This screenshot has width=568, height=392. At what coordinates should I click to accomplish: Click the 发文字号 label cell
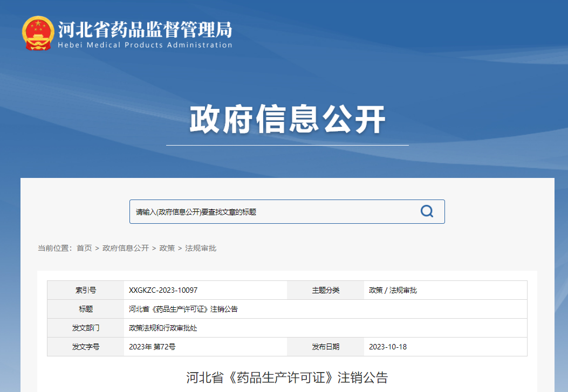click(x=86, y=347)
